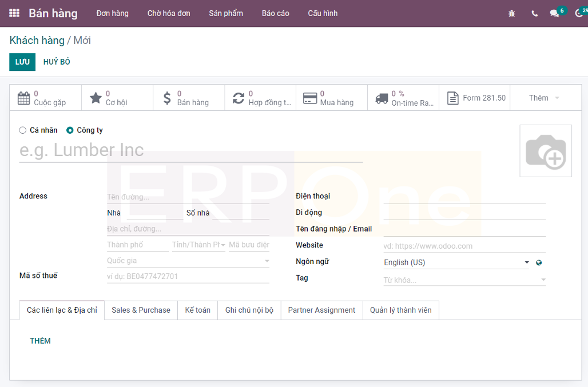
Task: Open the chat conversations icon
Action: click(554, 14)
